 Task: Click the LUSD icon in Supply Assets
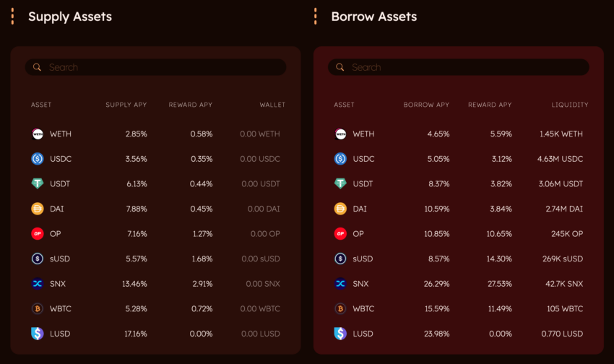[37, 334]
